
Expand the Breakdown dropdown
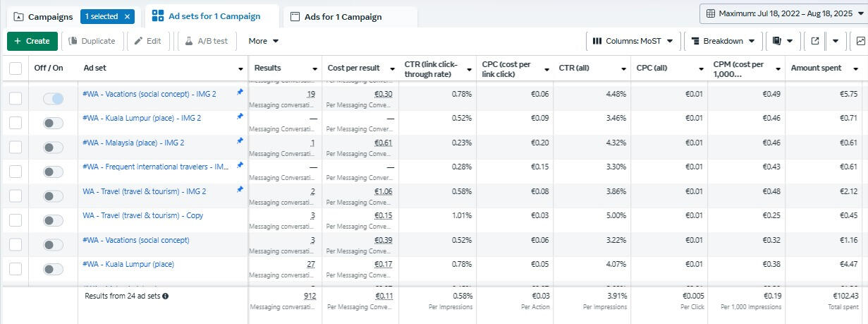point(723,41)
